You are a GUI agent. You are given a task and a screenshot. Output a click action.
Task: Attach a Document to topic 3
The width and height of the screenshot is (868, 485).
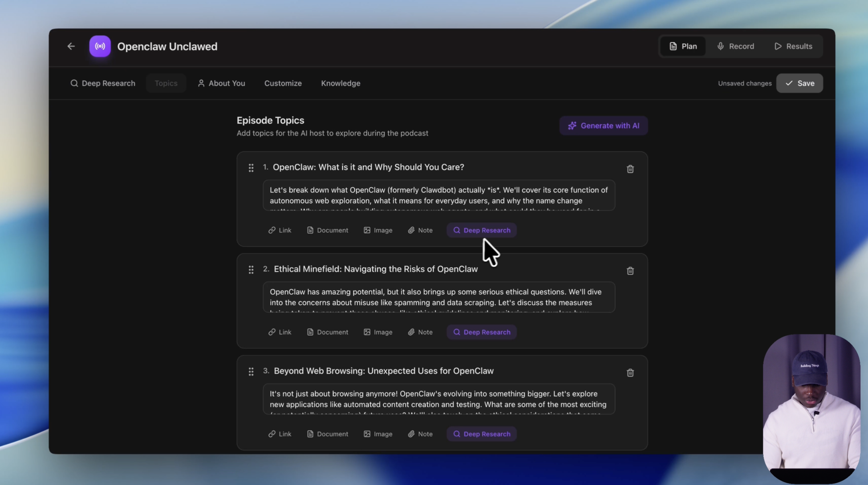(x=327, y=434)
